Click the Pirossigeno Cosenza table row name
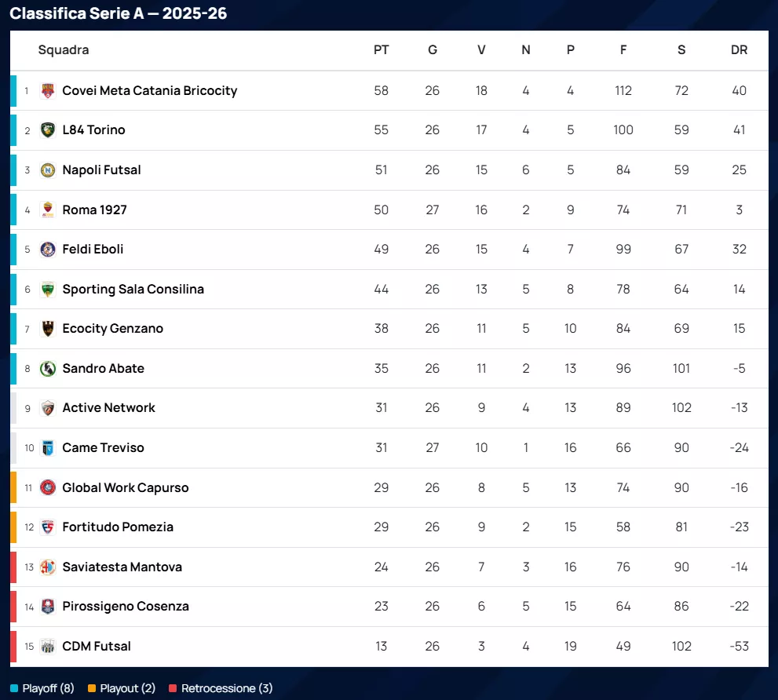The image size is (778, 700). click(x=126, y=607)
